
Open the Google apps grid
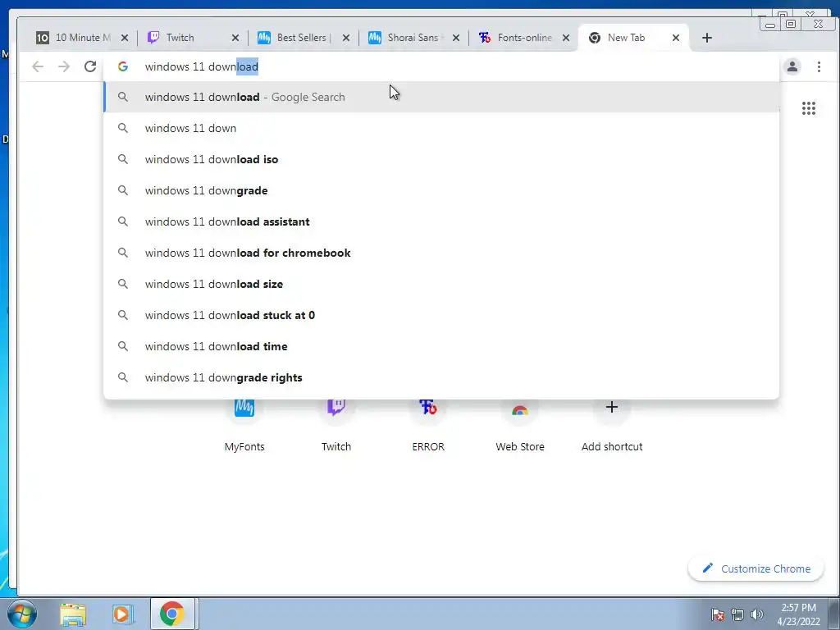click(808, 108)
